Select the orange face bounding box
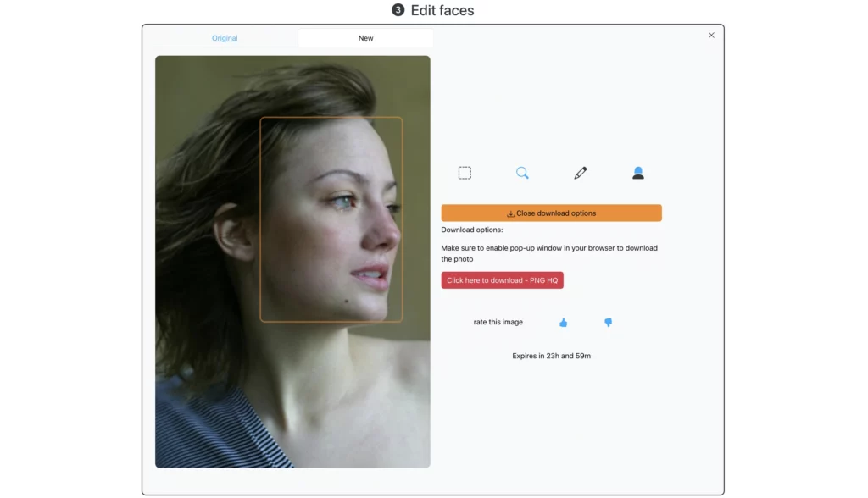The width and height of the screenshot is (868, 498). tap(332, 219)
